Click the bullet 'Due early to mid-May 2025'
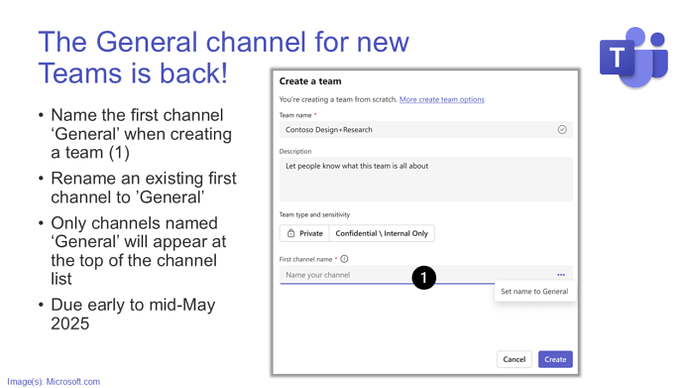This screenshot has width=690, height=388. pyautogui.click(x=133, y=314)
